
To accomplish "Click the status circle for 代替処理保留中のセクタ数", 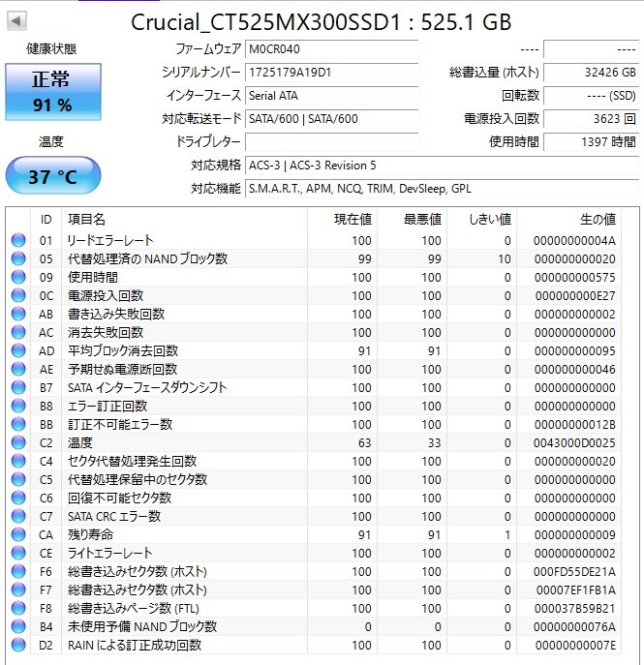I will point(18,480).
